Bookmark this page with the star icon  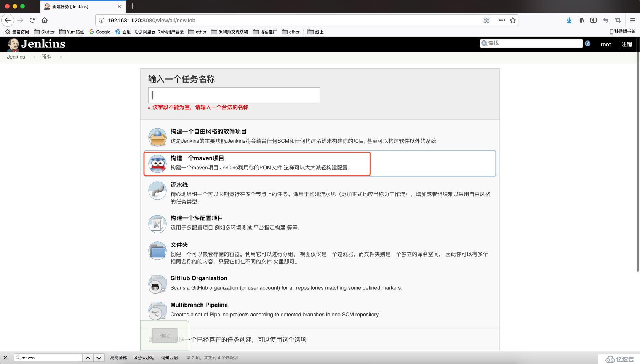click(513, 20)
